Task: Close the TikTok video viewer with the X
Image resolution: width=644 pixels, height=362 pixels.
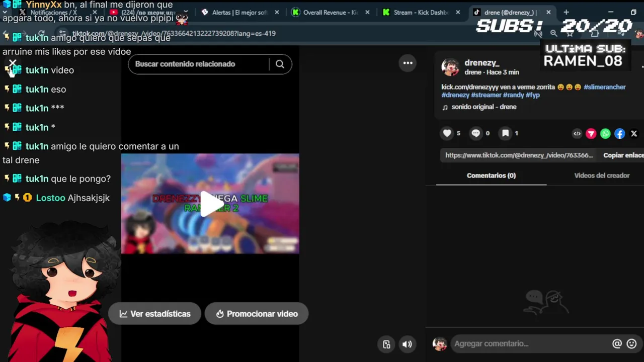Action: 13,63
